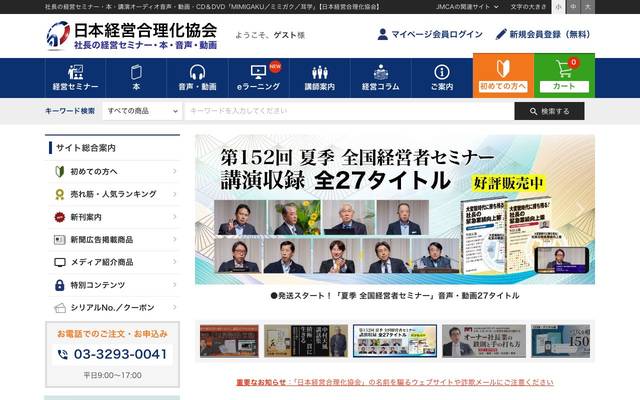Click the 平日9:00～17:00 hours text

click(x=112, y=376)
